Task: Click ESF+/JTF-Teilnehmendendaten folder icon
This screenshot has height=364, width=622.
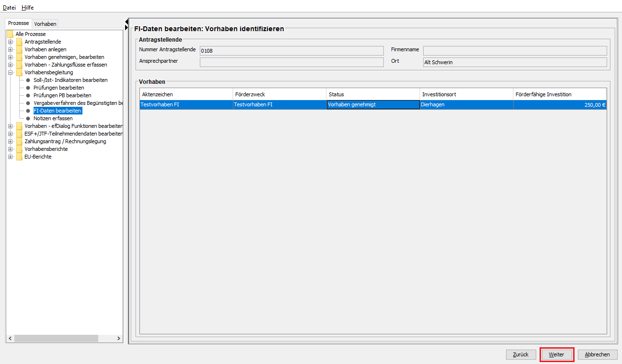Action: click(x=19, y=134)
